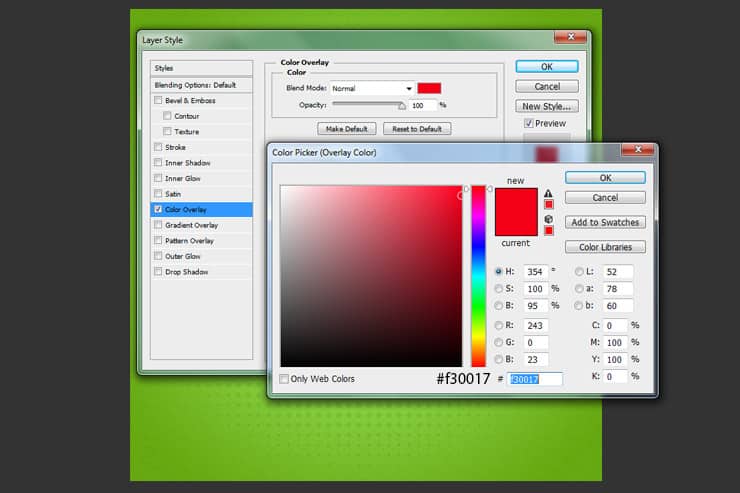Click the web-safe color square below cube
The width and height of the screenshot is (740, 493).
548,231
